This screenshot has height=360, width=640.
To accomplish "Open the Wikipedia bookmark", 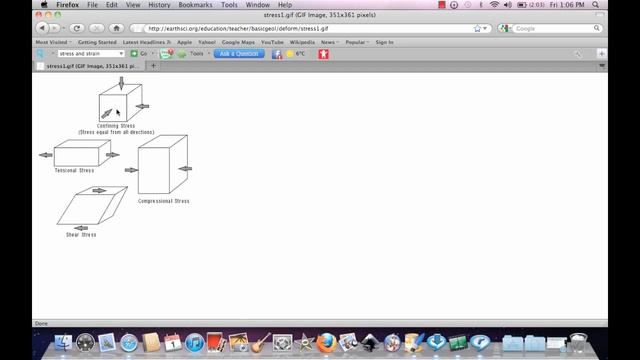I will pyautogui.click(x=302, y=42).
